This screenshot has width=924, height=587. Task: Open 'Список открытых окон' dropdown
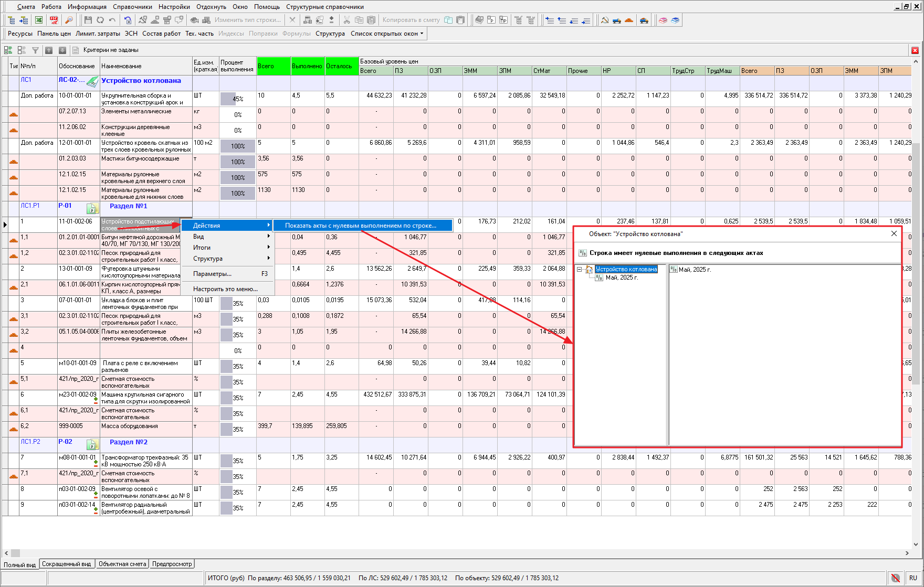click(387, 34)
